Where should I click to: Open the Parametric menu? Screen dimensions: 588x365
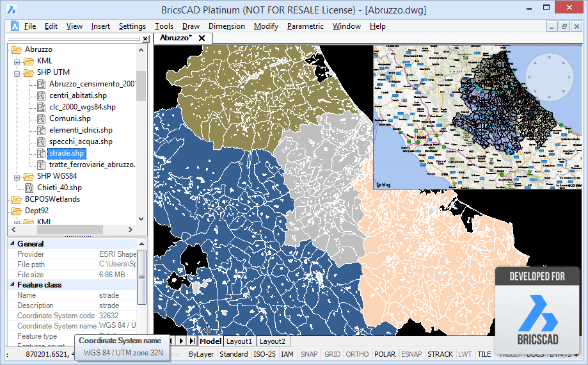pos(305,26)
